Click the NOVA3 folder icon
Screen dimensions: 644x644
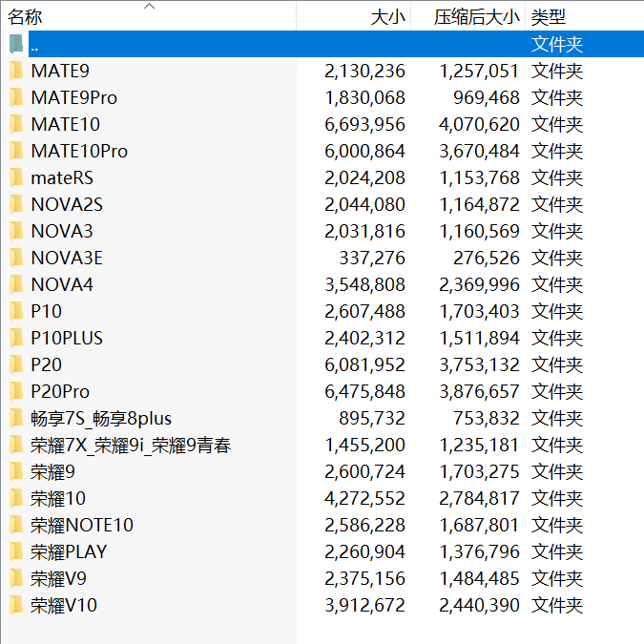click(x=16, y=231)
